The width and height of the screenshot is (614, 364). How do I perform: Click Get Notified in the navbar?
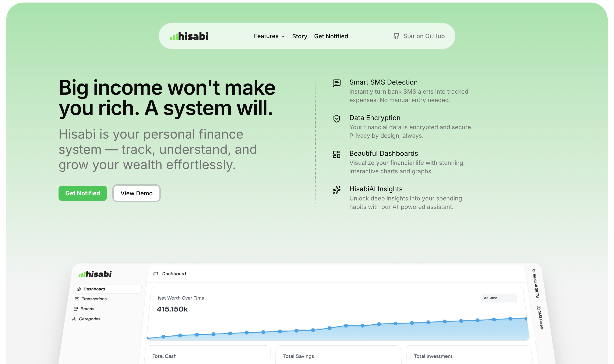click(331, 36)
